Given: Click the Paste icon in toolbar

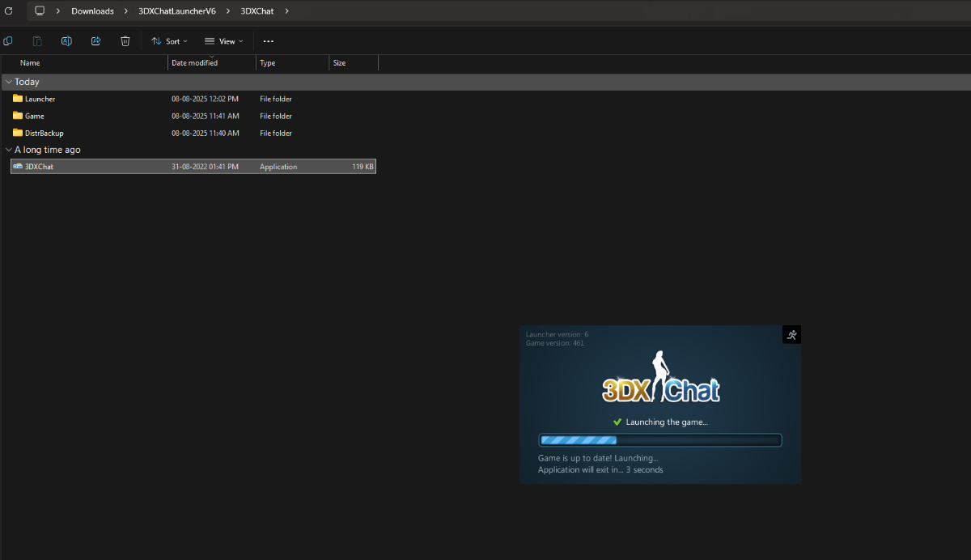Looking at the screenshot, I should [x=37, y=40].
